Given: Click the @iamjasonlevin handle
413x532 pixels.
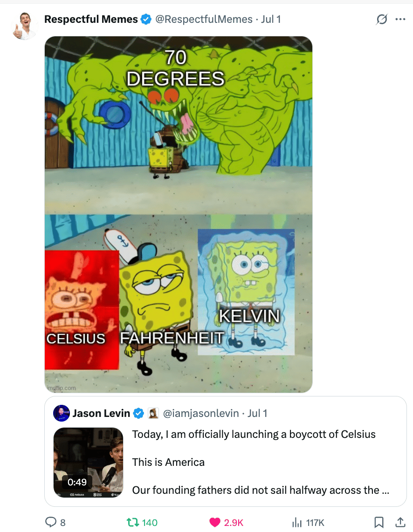Looking at the screenshot, I should pos(201,413).
